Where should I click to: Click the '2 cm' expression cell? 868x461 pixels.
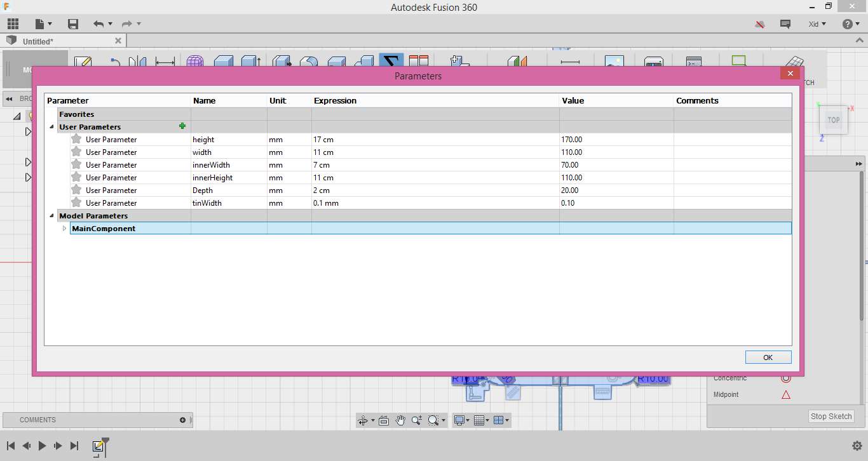(435, 190)
